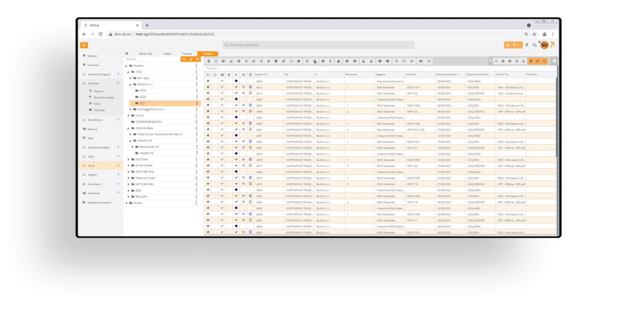Image resolution: width=644 pixels, height=311 pixels.
Task: Click the home icon in breadcrumb tabs
Action: [x=127, y=54]
